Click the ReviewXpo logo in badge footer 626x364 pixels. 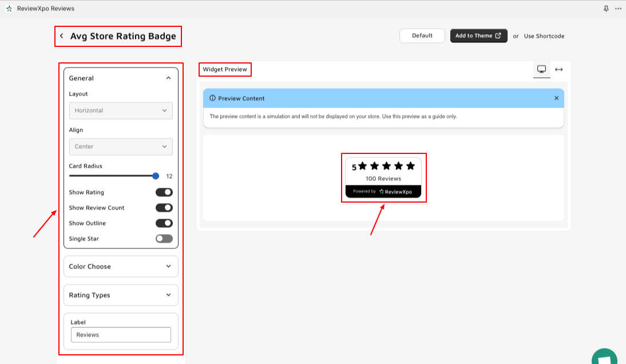pos(395,192)
